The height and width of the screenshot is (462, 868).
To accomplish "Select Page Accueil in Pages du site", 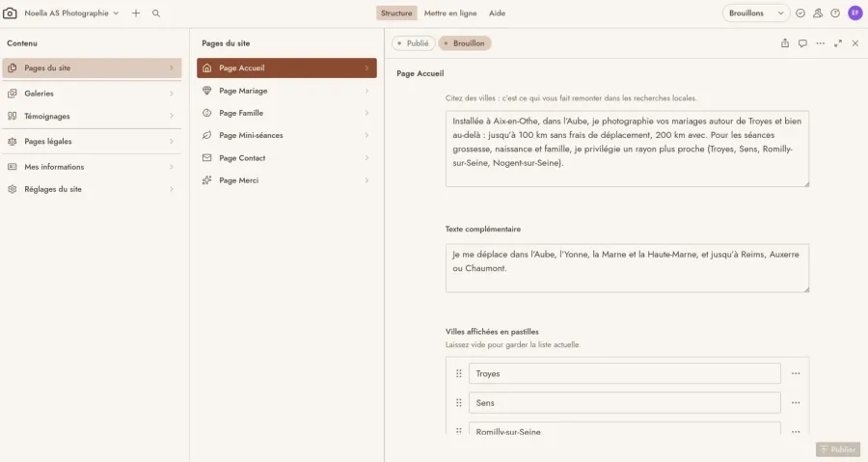I will point(286,68).
